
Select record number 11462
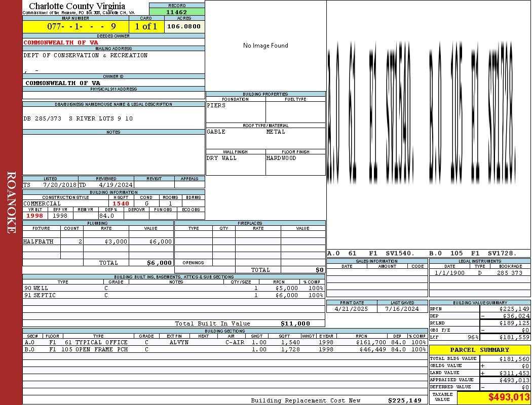[176, 12]
